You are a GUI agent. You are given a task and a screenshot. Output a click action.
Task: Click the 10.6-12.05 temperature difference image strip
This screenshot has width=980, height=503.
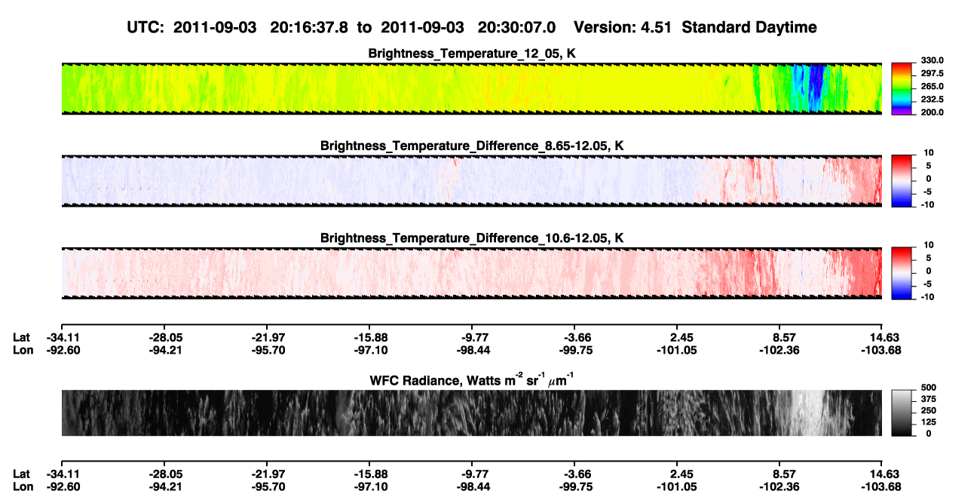tap(471, 273)
